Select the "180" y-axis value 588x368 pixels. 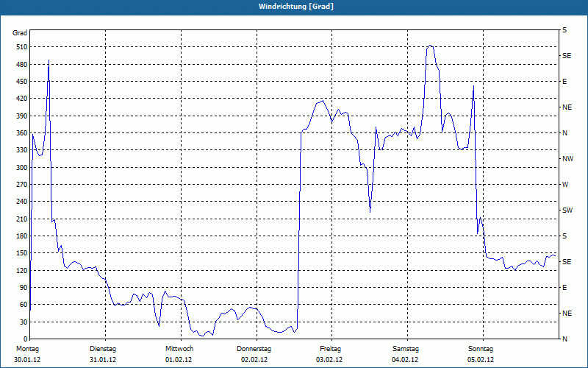pyautogui.click(x=21, y=236)
